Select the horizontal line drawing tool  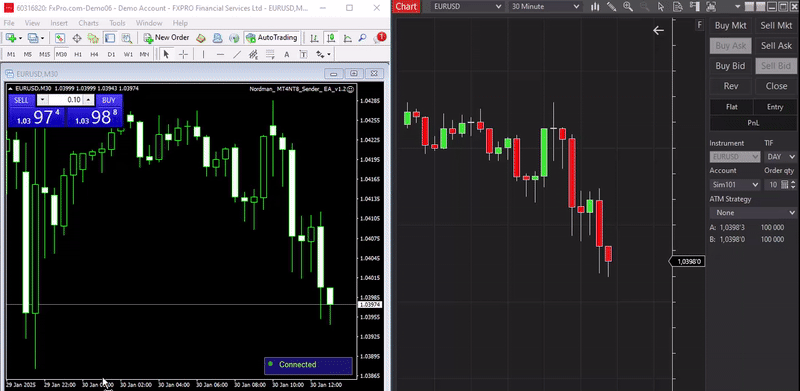coord(220,54)
